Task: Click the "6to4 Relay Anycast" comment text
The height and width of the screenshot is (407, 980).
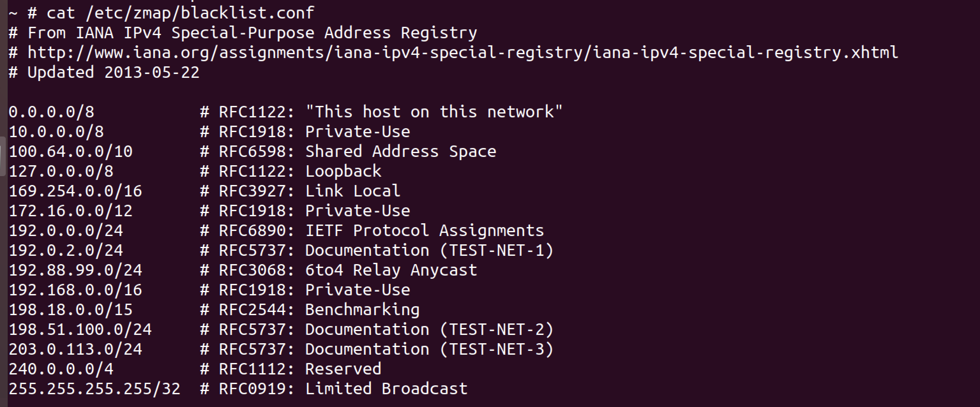Action: pos(391,270)
